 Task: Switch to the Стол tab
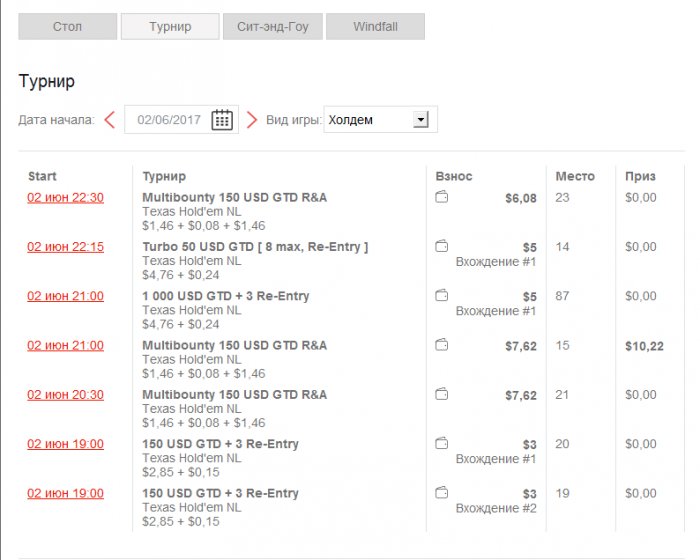[68, 27]
